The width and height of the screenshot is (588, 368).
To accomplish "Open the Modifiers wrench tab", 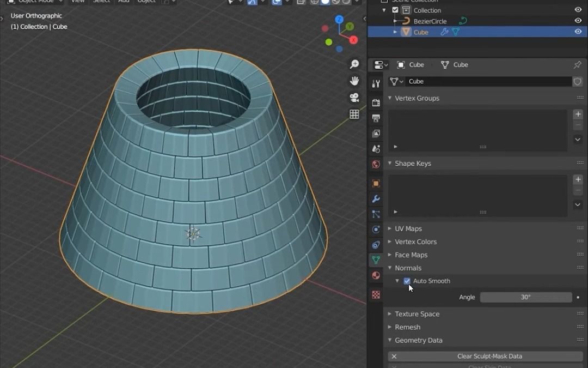I will (x=376, y=198).
